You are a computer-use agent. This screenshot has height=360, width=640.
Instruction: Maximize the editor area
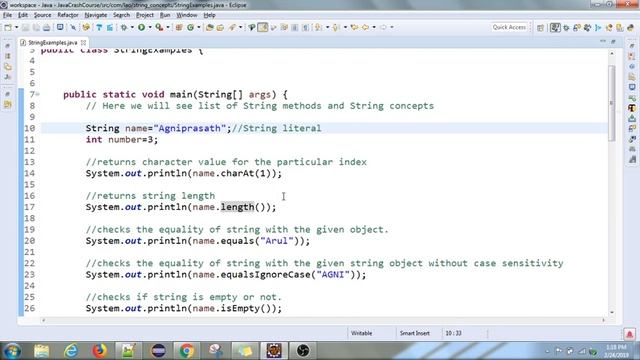tap(613, 42)
